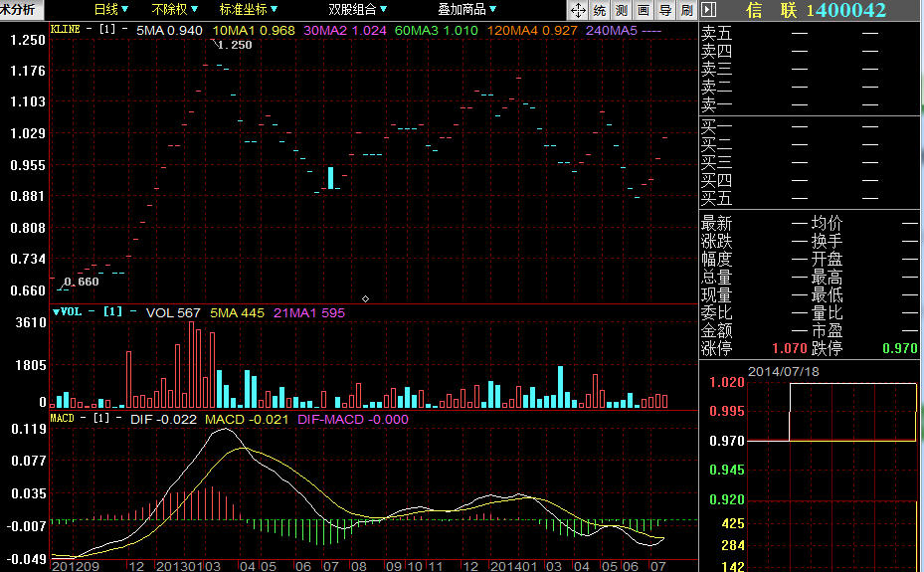The width and height of the screenshot is (924, 572).
Task: Collapse the VOL indicator panel triangle
Action: 56,312
